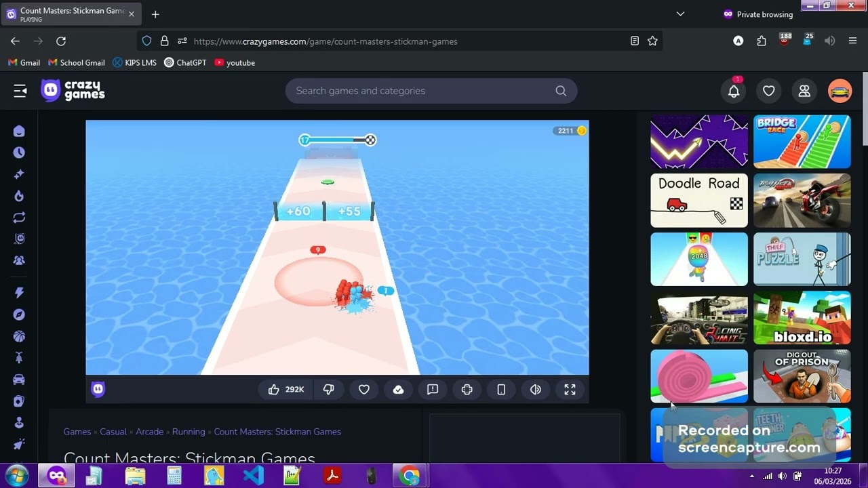Open adventure compass category icon
Viewport: 868px width, 488px height.
pos(19,314)
